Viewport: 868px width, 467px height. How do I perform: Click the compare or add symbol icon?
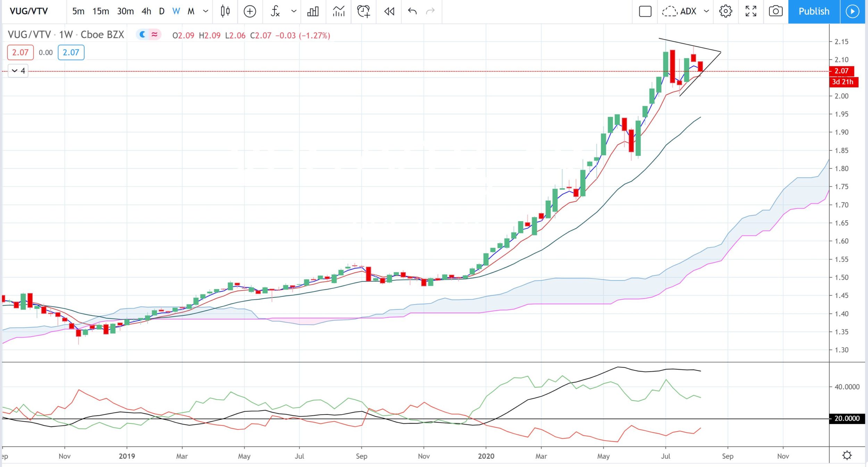(250, 11)
